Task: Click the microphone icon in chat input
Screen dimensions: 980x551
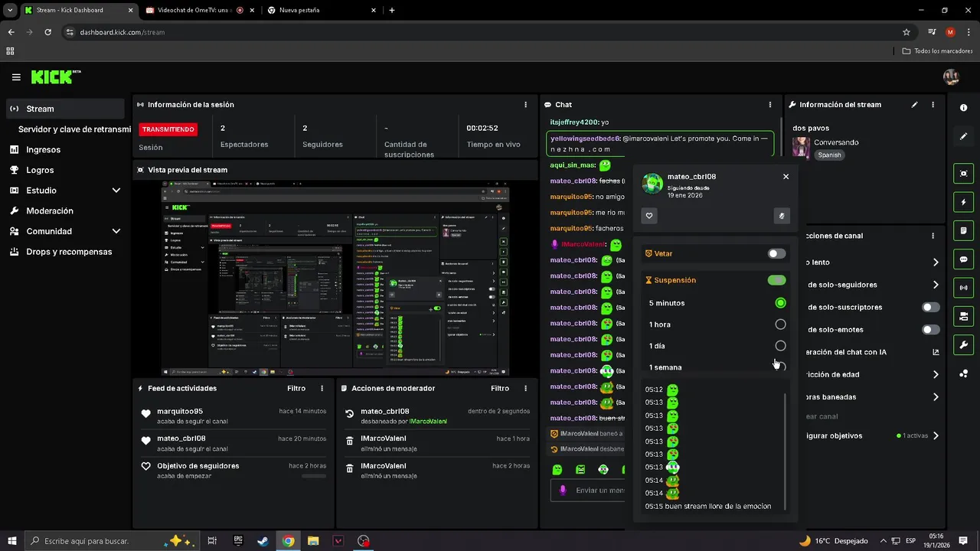Action: tap(563, 491)
